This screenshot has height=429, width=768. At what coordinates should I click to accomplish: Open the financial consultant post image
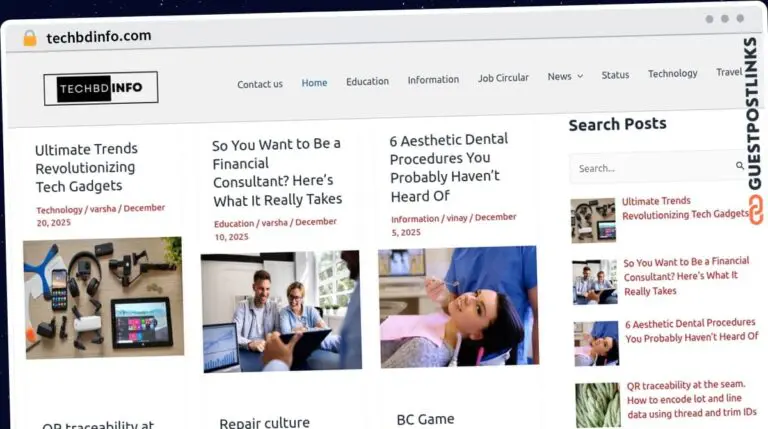[x=281, y=310]
